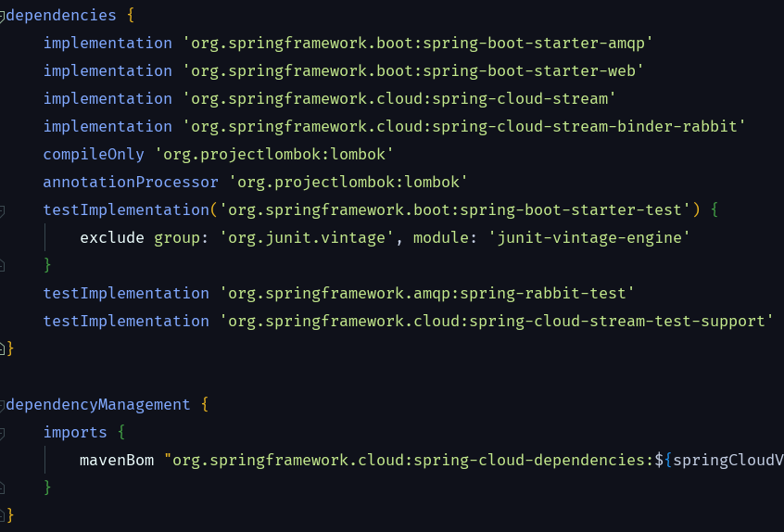Place cursor on spring-boot-starter-amqp dependency string
Viewport: 784px width, 532px height.
click(x=418, y=43)
